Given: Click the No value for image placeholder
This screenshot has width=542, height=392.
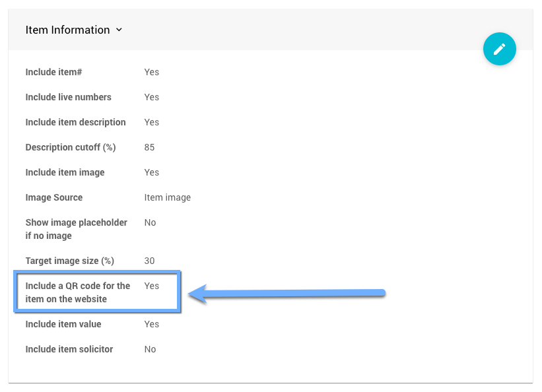Looking at the screenshot, I should click(150, 222).
